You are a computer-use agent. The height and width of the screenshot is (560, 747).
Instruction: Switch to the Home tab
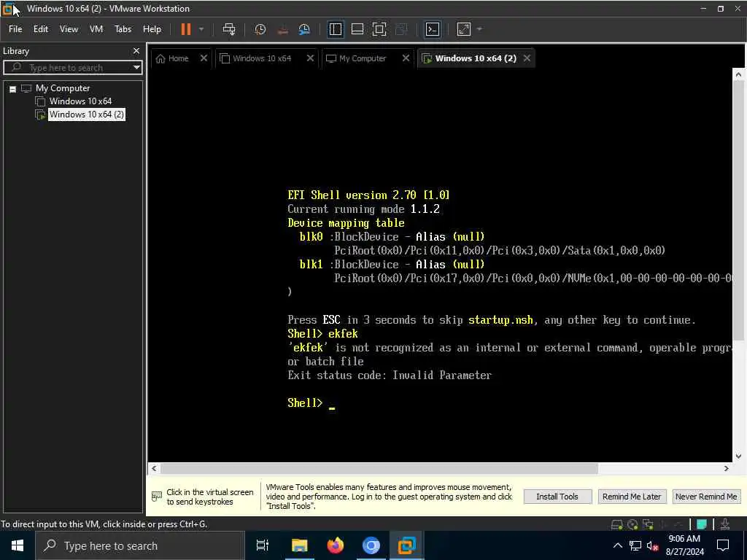click(173, 58)
